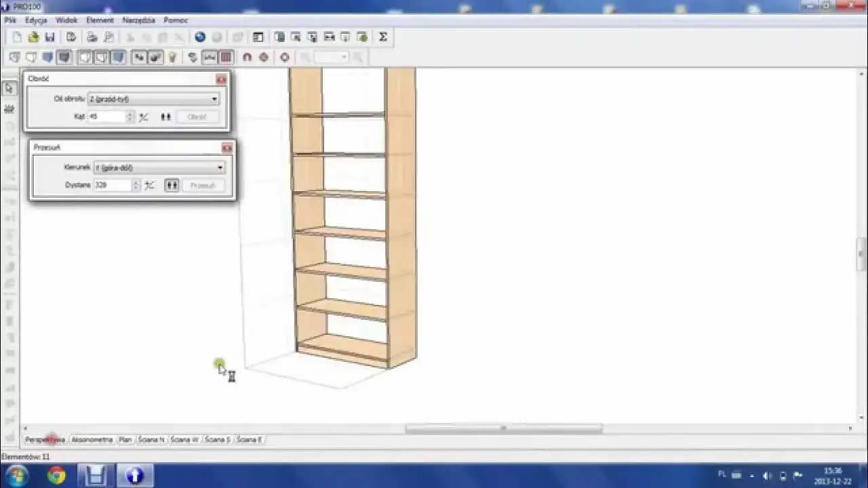
Task: Open the Narzędzia menu
Action: click(139, 20)
